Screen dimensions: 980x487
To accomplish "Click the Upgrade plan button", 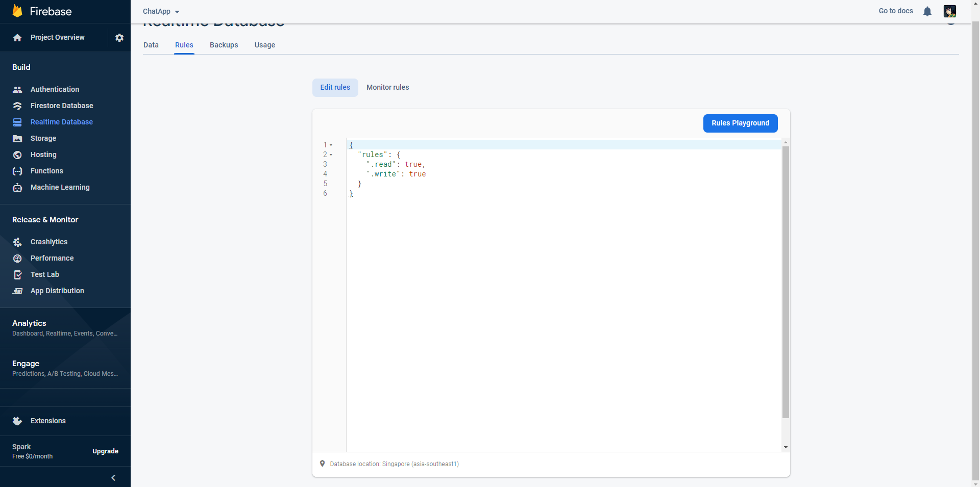I will click(106, 451).
